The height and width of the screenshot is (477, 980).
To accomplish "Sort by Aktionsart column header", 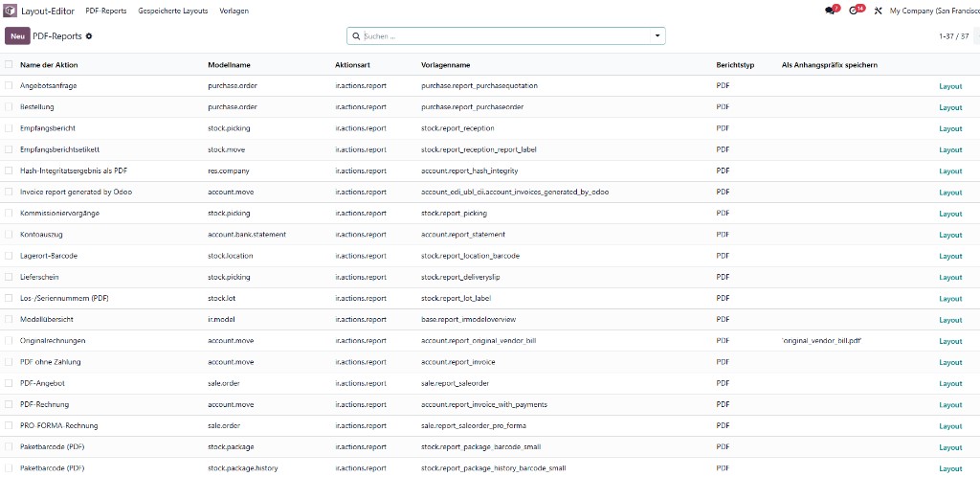I will tap(353, 65).
